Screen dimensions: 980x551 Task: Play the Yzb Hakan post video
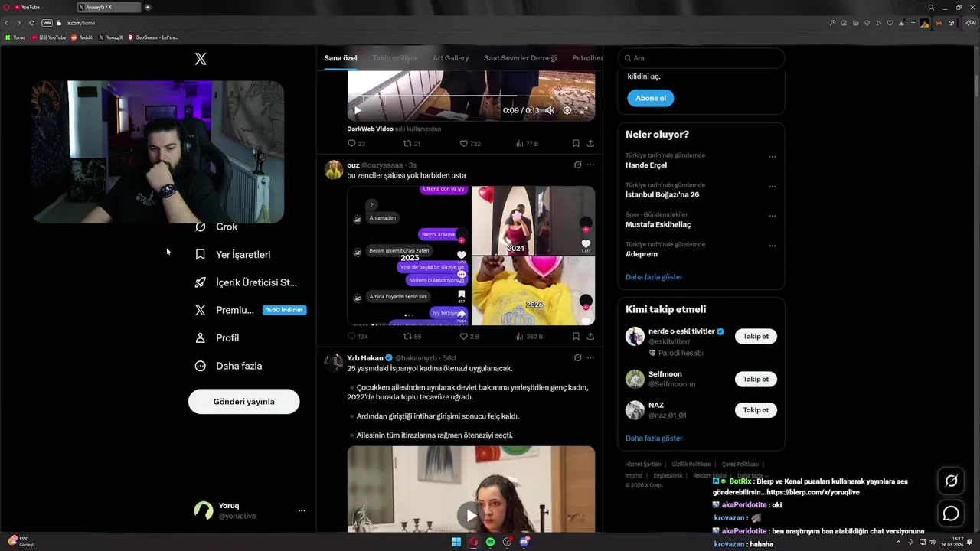coord(471,516)
